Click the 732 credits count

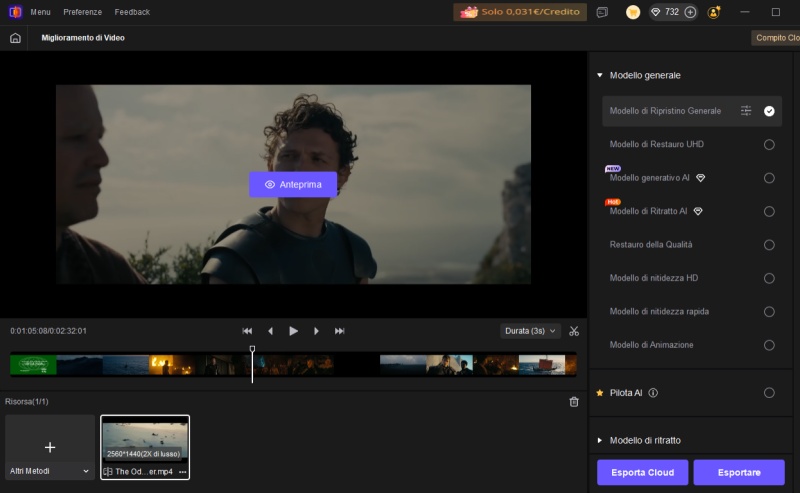(672, 12)
